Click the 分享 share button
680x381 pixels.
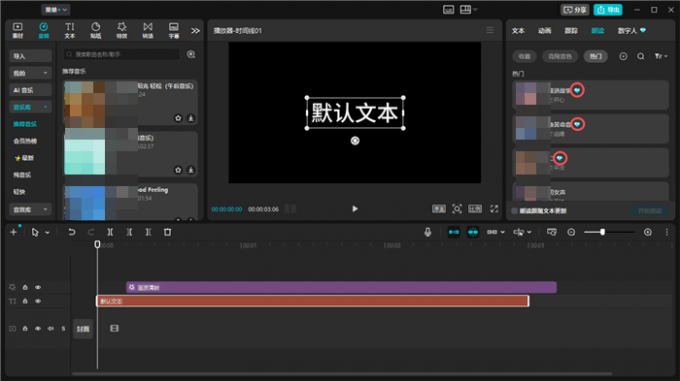(575, 10)
